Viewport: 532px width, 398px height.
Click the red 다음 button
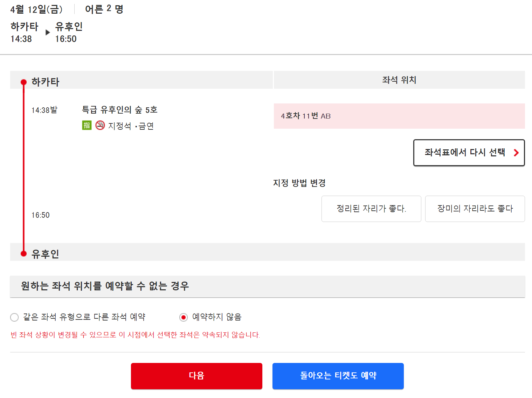pyautogui.click(x=196, y=376)
